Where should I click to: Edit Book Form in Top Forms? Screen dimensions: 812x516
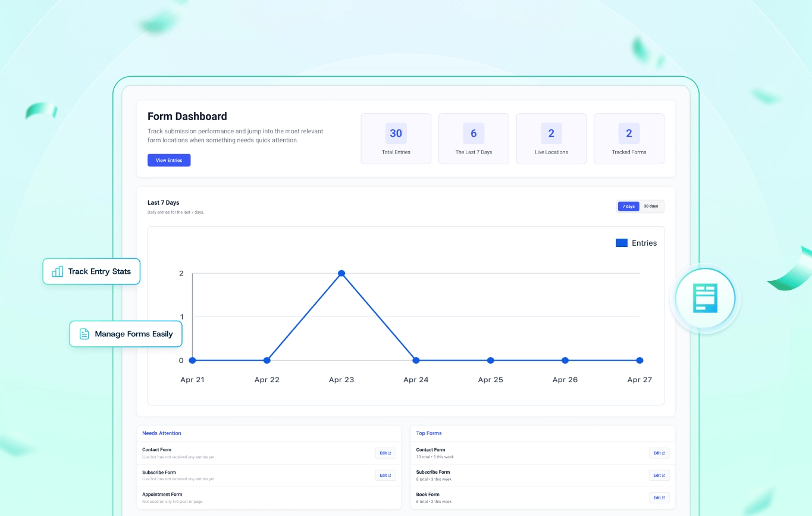[659, 498]
